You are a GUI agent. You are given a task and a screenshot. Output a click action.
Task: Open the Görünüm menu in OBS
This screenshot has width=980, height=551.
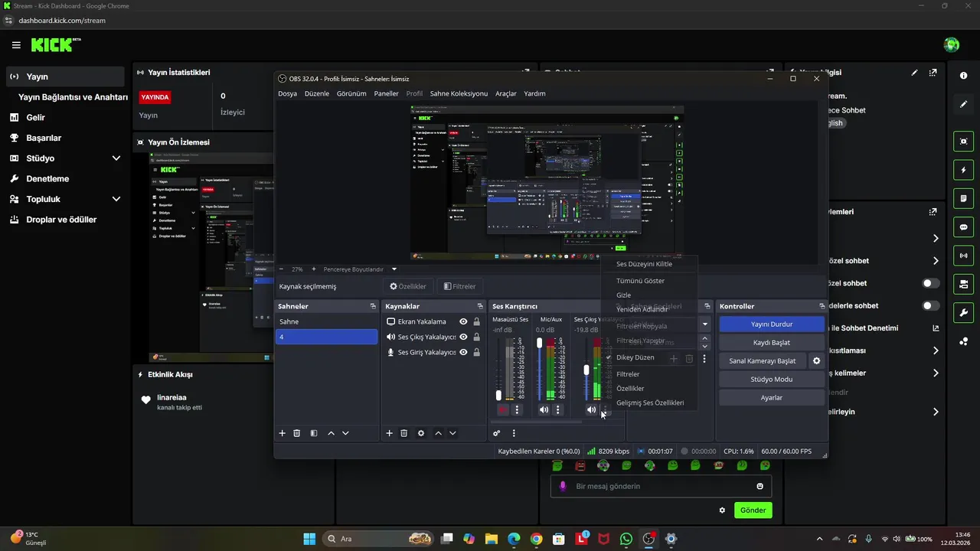point(351,93)
